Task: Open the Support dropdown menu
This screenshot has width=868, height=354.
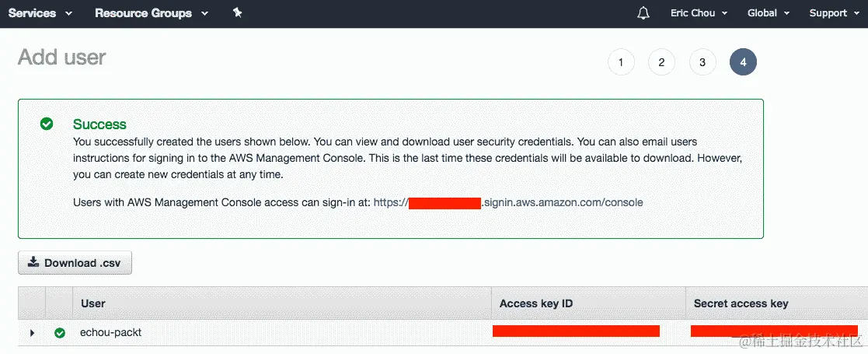Action: (x=834, y=13)
